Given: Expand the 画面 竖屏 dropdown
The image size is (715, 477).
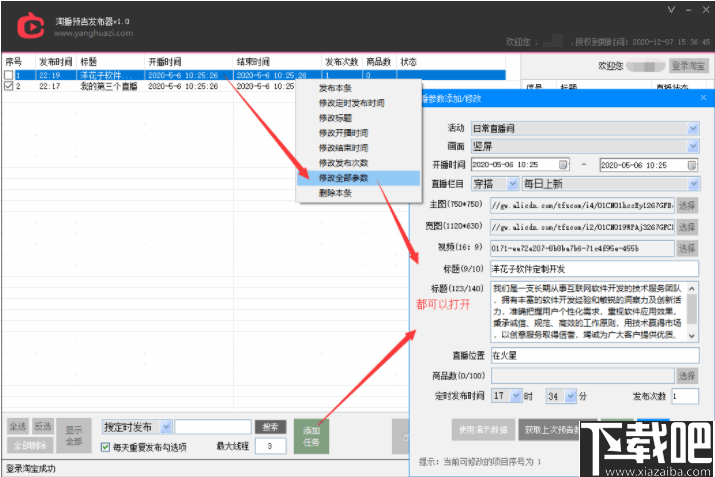Looking at the screenshot, I should click(x=693, y=146).
